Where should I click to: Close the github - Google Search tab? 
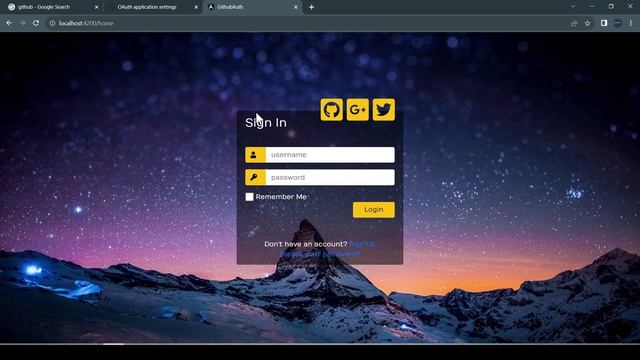point(96,7)
